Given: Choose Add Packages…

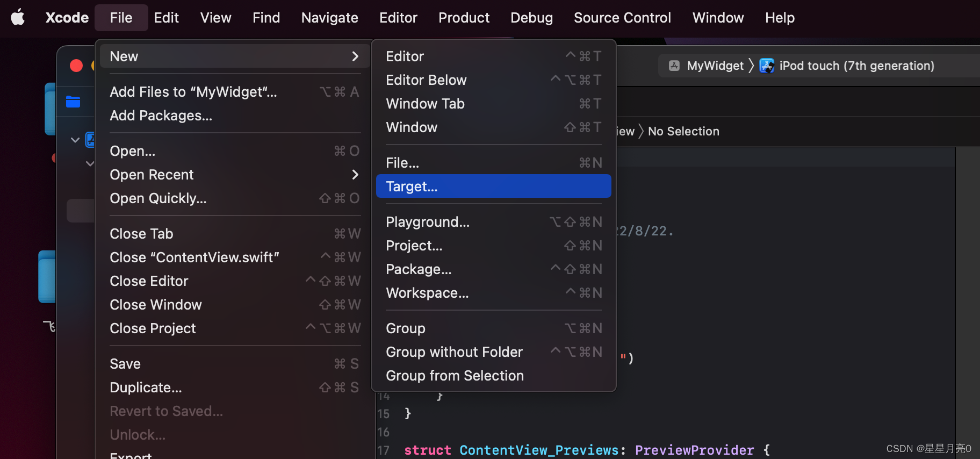Looking at the screenshot, I should (x=235, y=116).
